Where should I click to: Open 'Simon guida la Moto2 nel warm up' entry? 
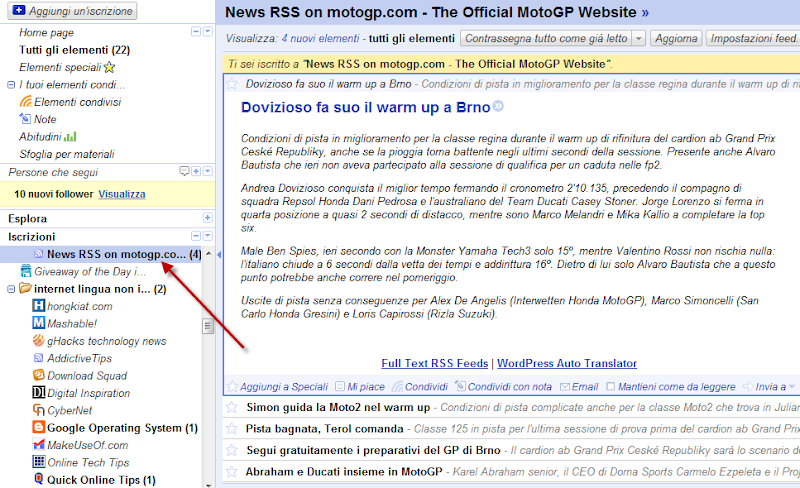click(338, 407)
